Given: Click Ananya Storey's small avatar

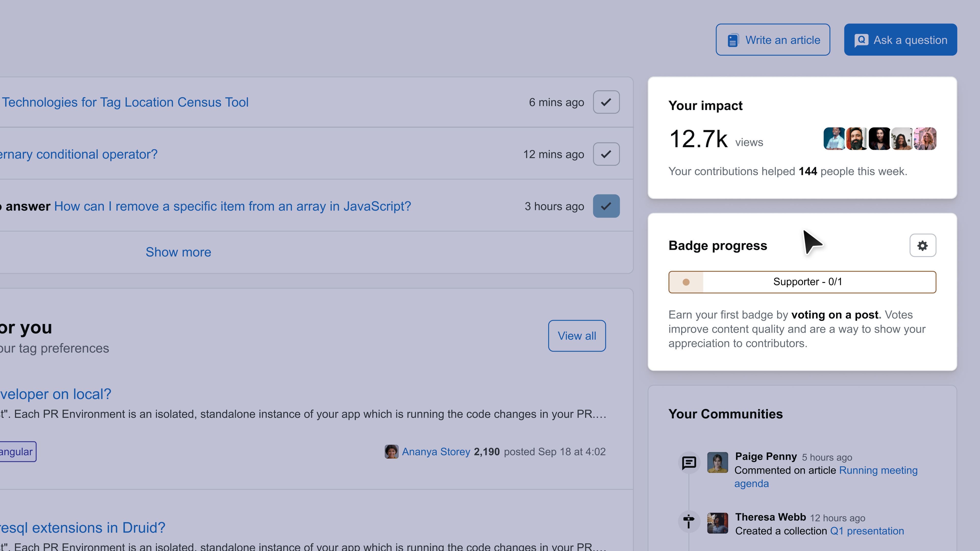Looking at the screenshot, I should tap(391, 452).
